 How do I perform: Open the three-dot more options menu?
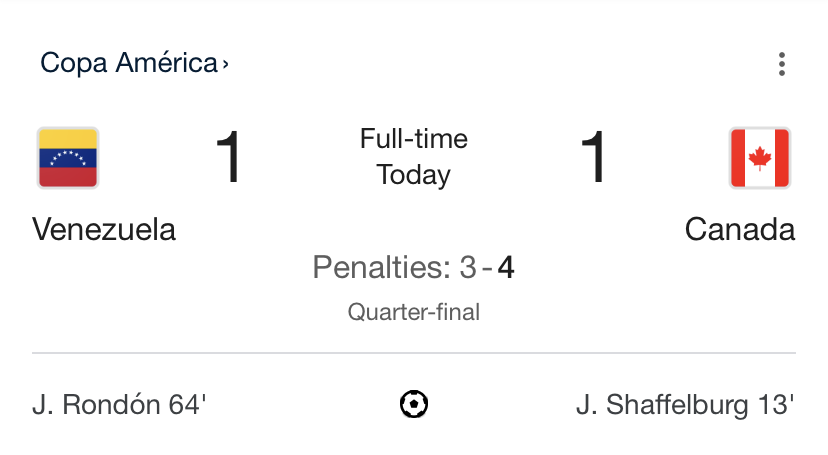(781, 65)
